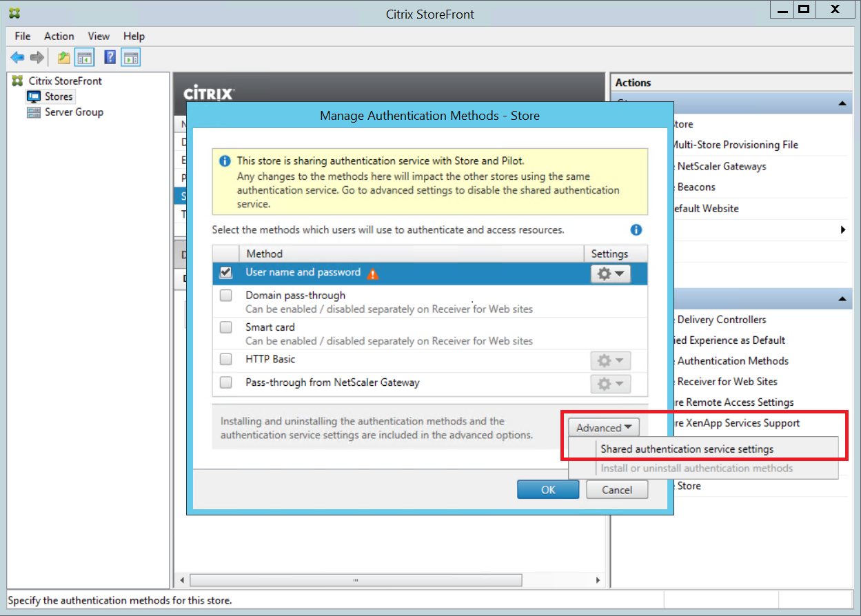Click the blue Back arrow in toolbar
Screen dimensions: 861x616
click(17, 58)
